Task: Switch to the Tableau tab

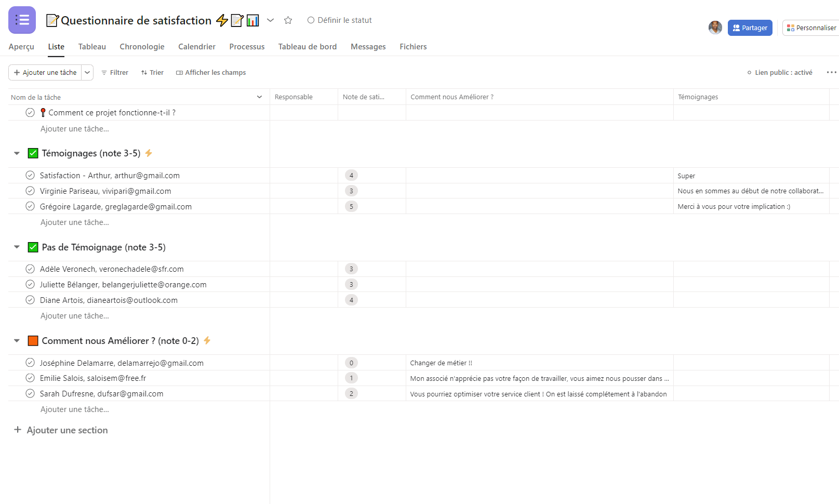Action: coord(91,47)
